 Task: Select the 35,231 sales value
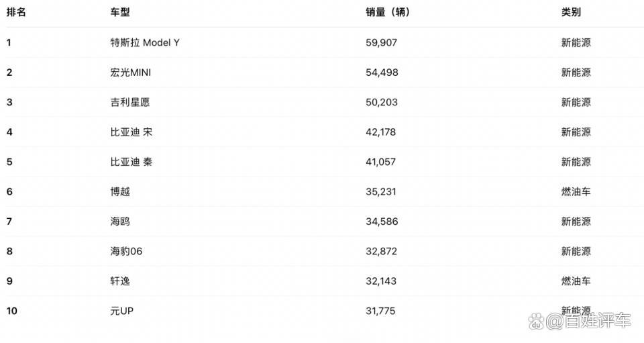click(381, 191)
